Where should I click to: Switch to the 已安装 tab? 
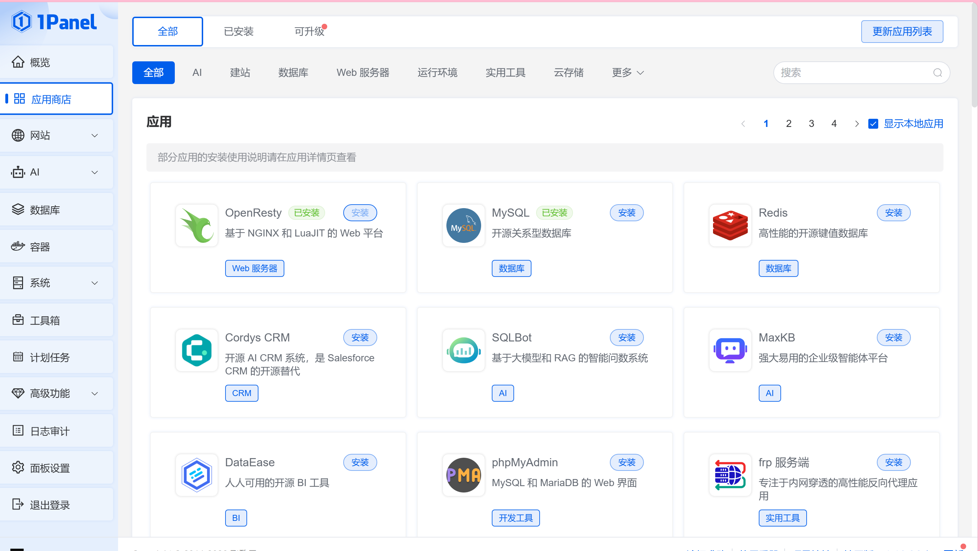tap(239, 32)
